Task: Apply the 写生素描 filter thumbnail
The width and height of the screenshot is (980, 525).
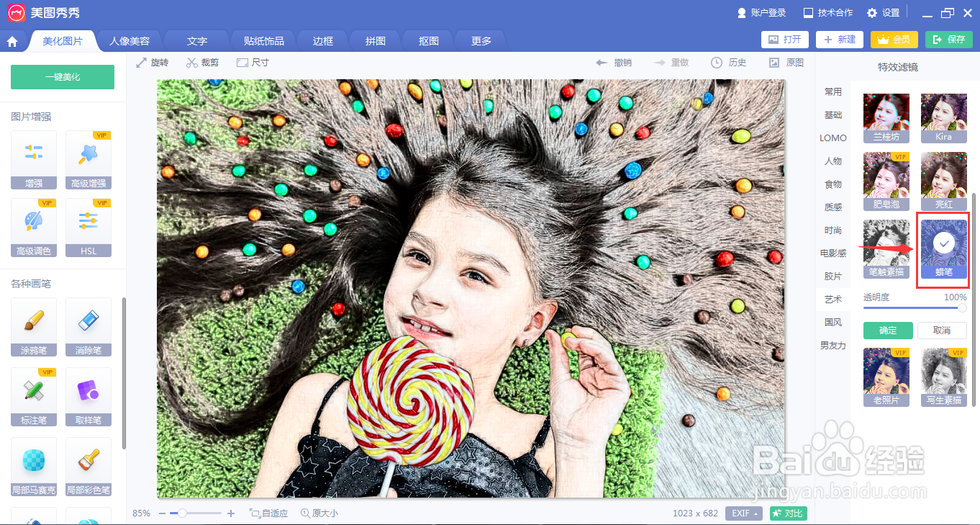Action: (944, 377)
